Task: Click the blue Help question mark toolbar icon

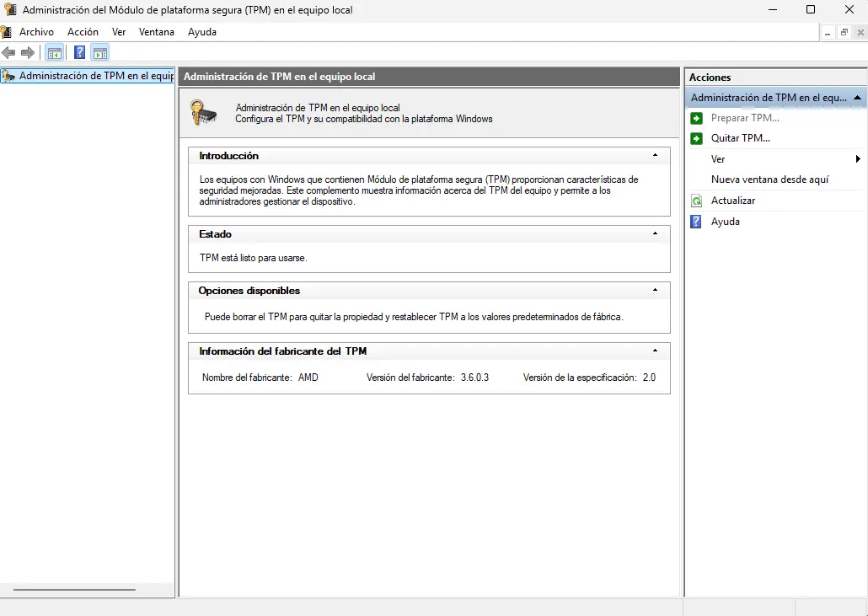Action: [80, 52]
